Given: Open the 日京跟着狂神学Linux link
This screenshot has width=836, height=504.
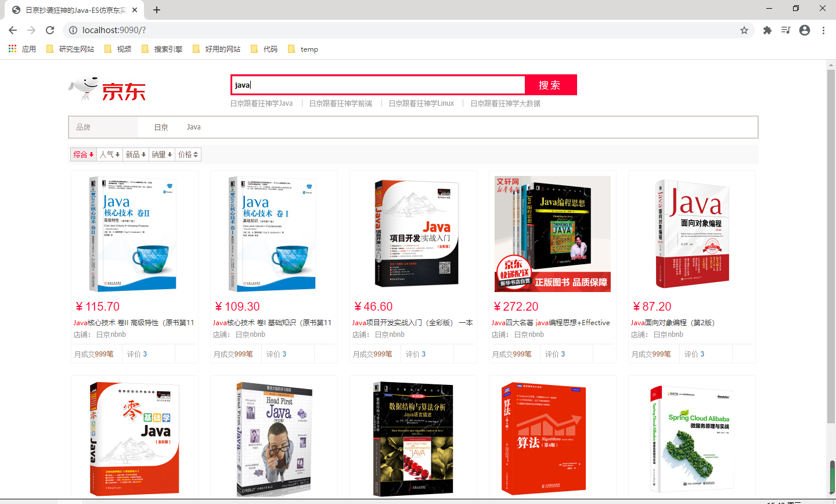Looking at the screenshot, I should point(421,103).
